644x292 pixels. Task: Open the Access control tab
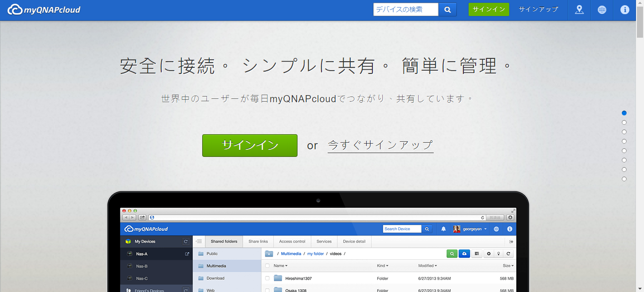pyautogui.click(x=292, y=242)
